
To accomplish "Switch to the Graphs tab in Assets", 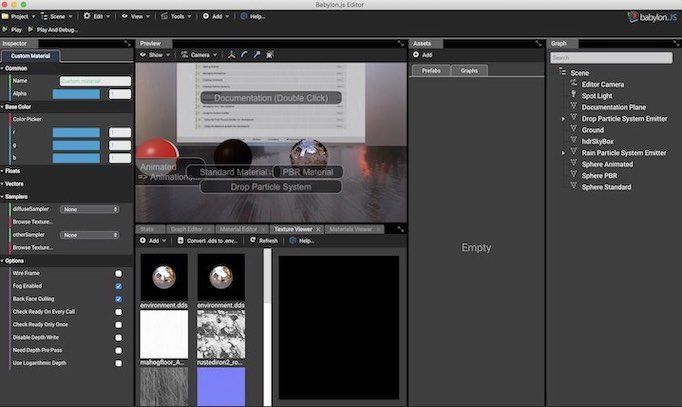I will (469, 70).
